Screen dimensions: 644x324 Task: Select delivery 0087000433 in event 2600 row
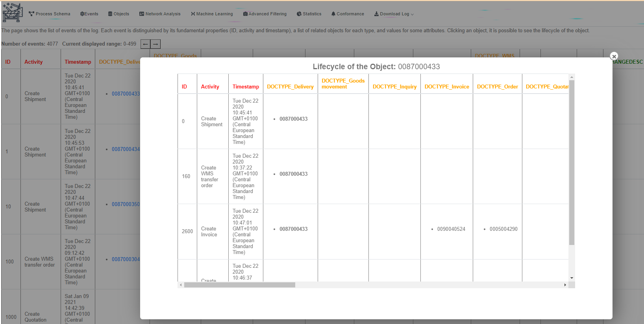coord(294,229)
